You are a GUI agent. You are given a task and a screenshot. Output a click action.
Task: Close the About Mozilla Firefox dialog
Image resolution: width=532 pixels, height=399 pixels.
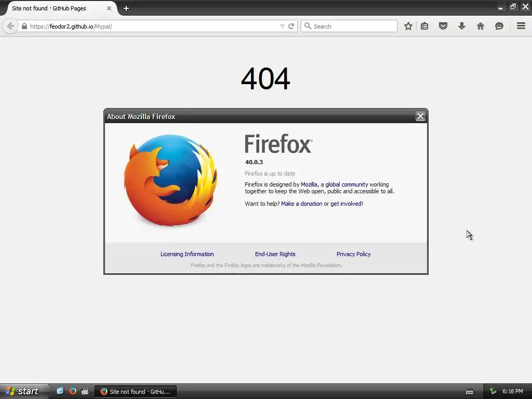[x=420, y=116]
